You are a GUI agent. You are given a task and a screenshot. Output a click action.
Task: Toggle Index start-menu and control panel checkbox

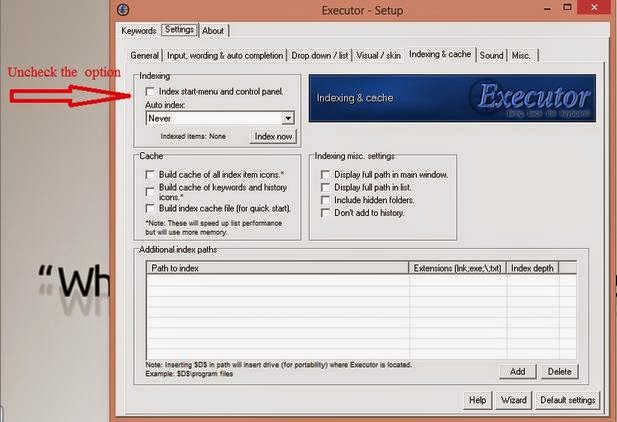coord(150,91)
